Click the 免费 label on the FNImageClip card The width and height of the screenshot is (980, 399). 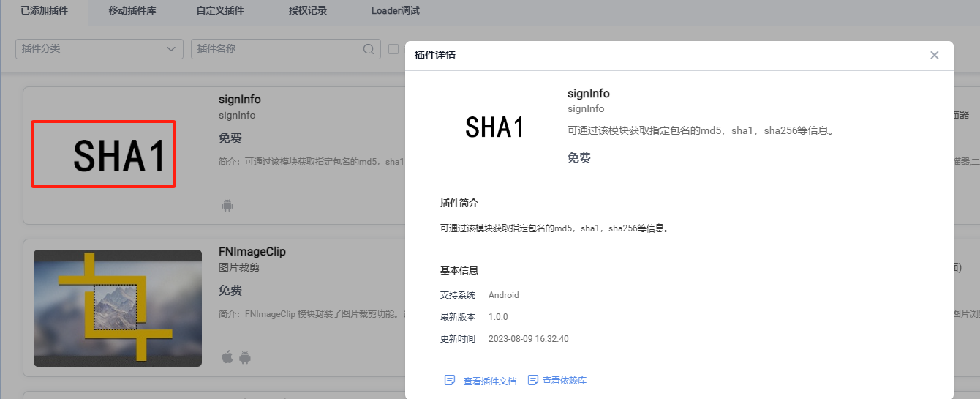coord(230,291)
